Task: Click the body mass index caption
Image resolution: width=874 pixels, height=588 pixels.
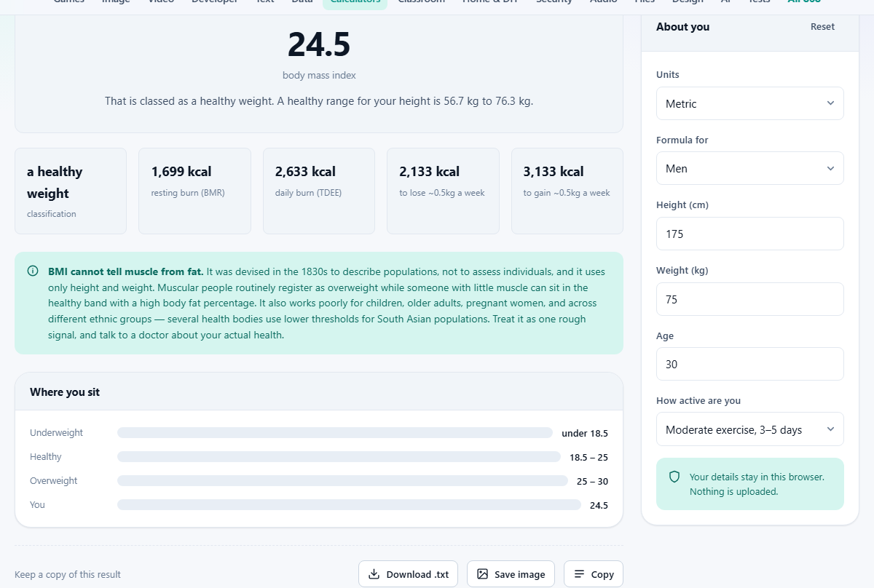Action: (319, 76)
